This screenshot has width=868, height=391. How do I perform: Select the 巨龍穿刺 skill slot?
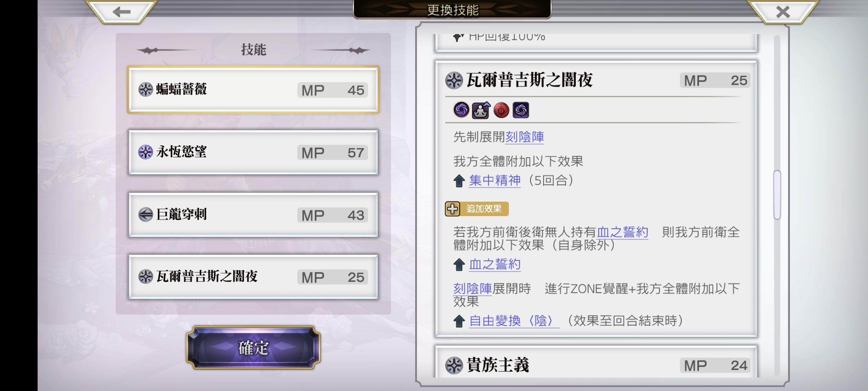(253, 215)
